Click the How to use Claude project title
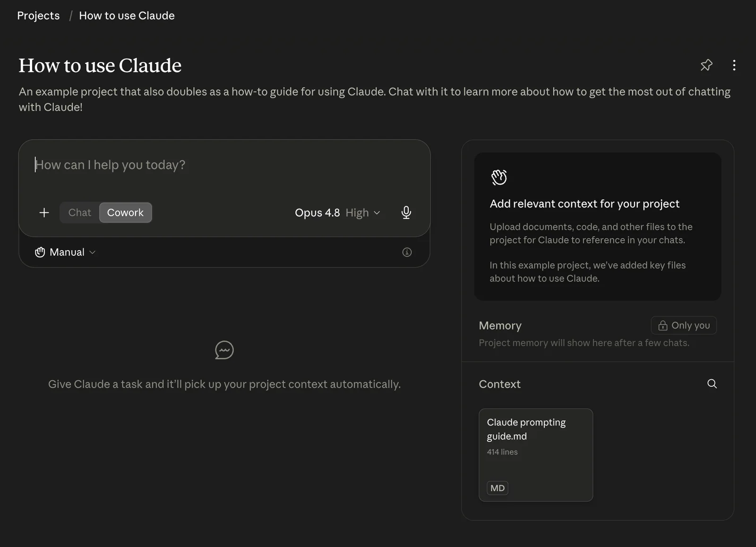The image size is (756, 547). 100,65
